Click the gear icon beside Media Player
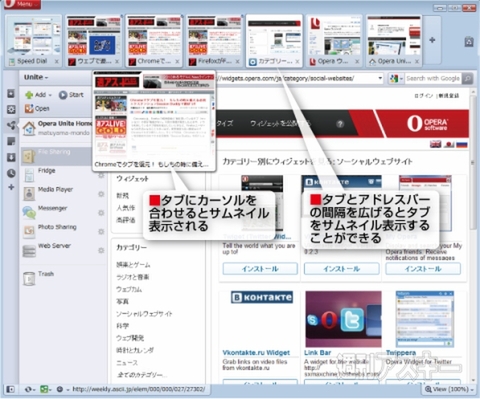 [x=101, y=194]
